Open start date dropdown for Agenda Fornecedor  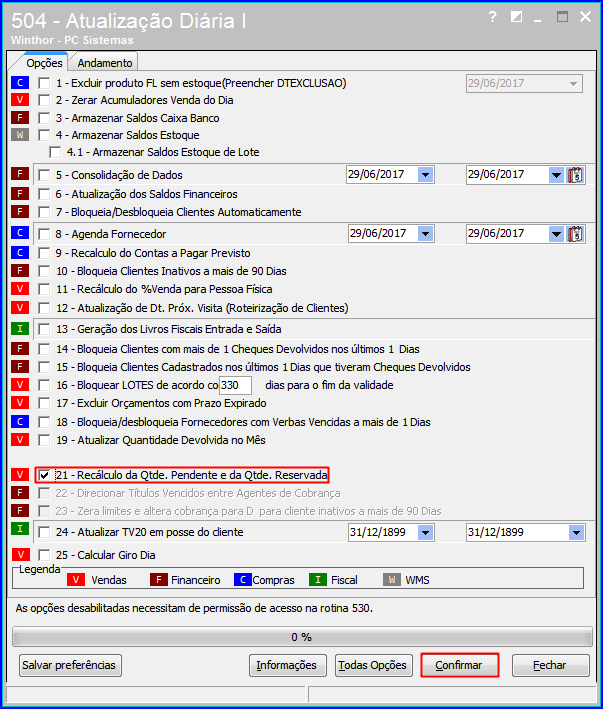pyautogui.click(x=425, y=234)
